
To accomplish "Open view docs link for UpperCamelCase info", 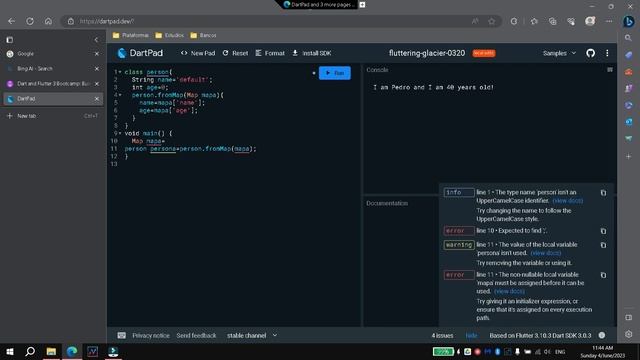I will (x=568, y=201).
